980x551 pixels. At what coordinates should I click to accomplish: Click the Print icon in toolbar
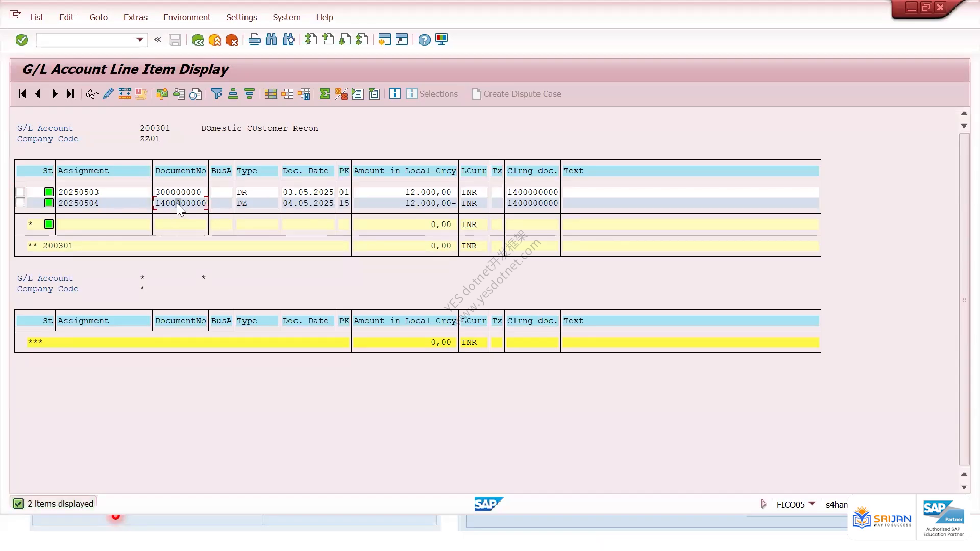254,40
